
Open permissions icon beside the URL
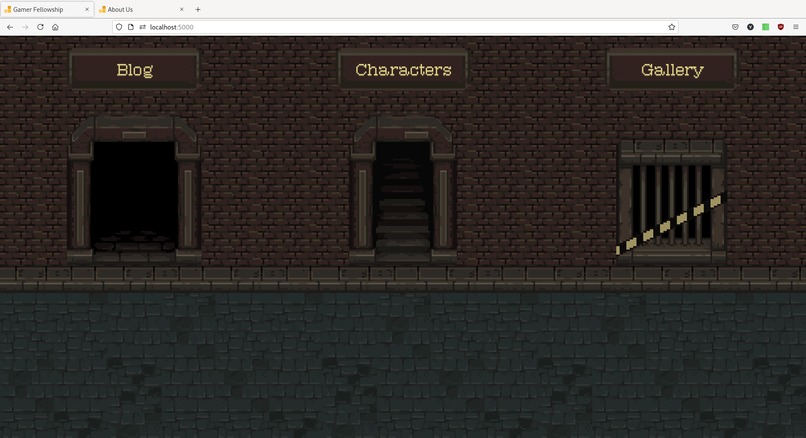click(x=142, y=27)
